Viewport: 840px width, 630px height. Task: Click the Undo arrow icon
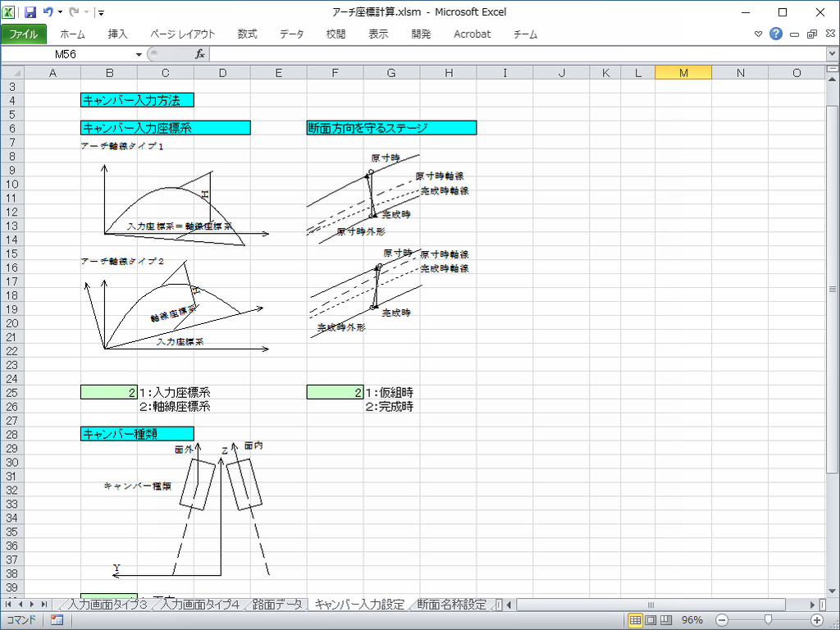pyautogui.click(x=48, y=12)
